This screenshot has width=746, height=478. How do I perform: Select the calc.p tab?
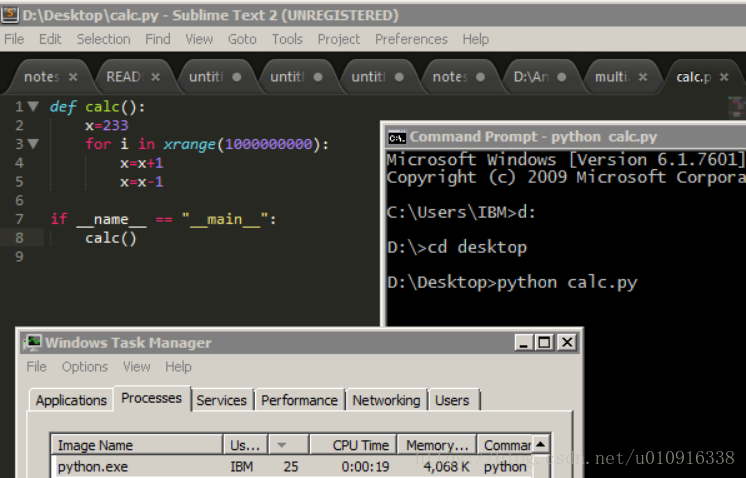point(702,77)
